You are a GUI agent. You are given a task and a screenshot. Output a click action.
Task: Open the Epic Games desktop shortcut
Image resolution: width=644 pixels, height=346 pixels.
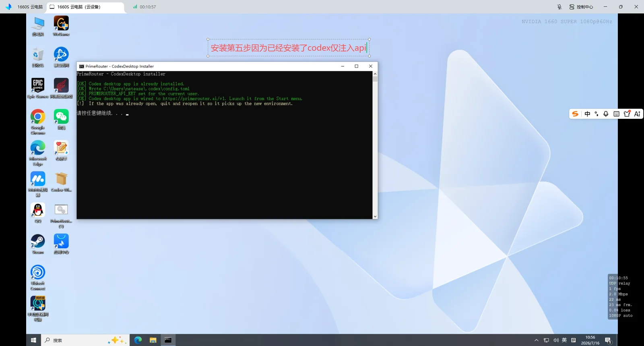(38, 89)
